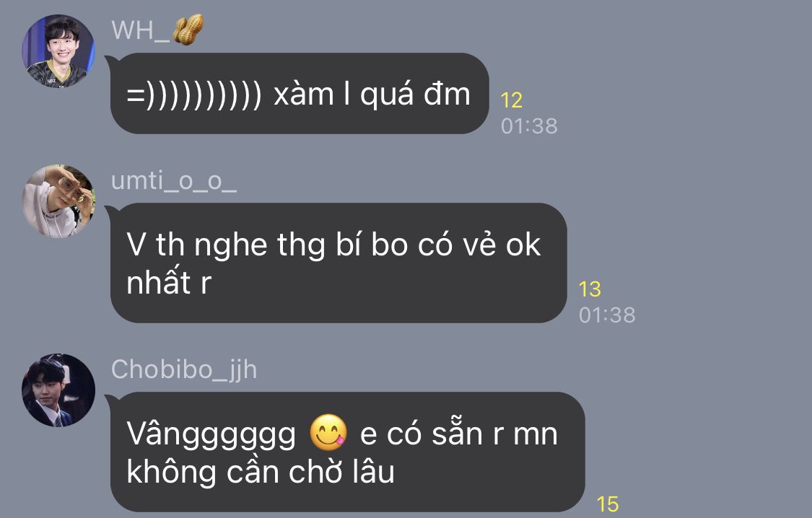Open Chobibo_jjh profile avatar
Screen dimensions: 812x518
tap(58, 390)
